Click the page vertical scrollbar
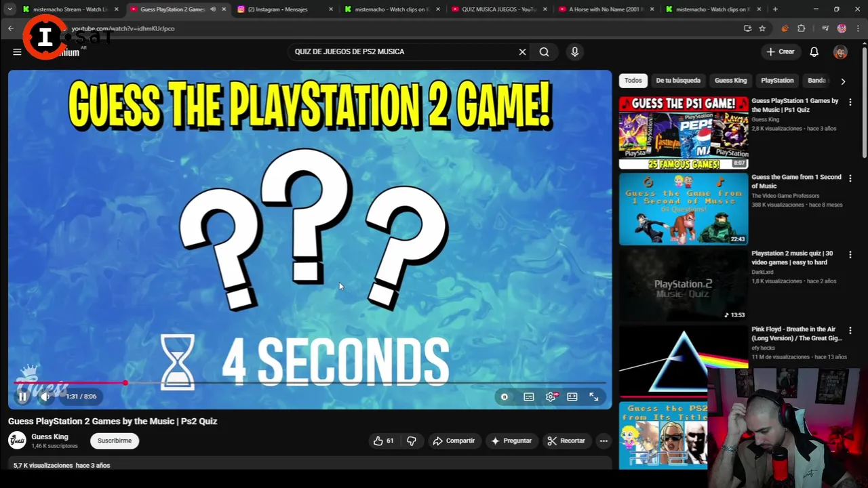Viewport: 868px width, 488px height. click(864, 102)
